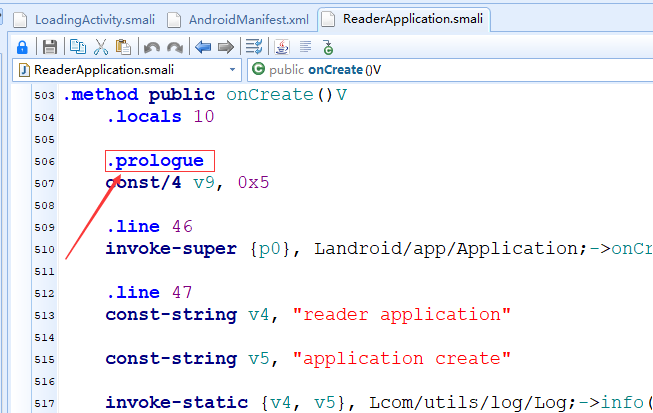This screenshot has height=413, width=653.
Task: Click the Cut scissors icon
Action: pos(101,47)
